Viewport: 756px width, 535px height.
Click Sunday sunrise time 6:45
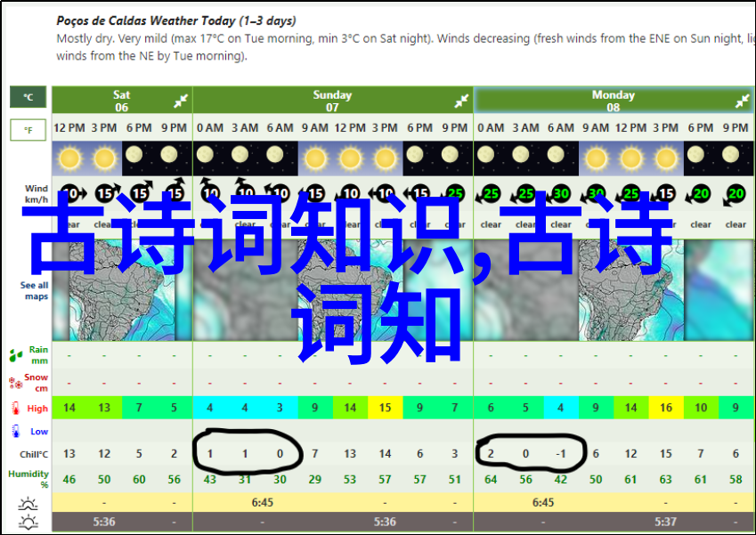point(263,503)
